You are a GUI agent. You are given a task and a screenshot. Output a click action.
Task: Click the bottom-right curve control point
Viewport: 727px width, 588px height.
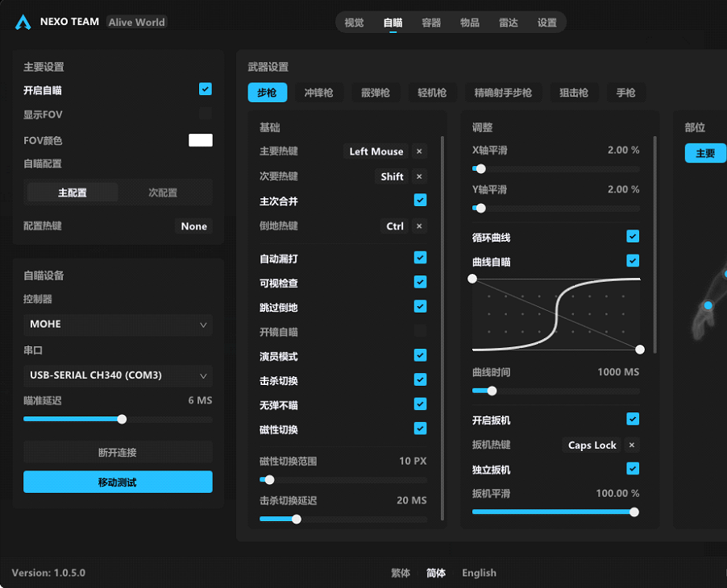tap(640, 350)
